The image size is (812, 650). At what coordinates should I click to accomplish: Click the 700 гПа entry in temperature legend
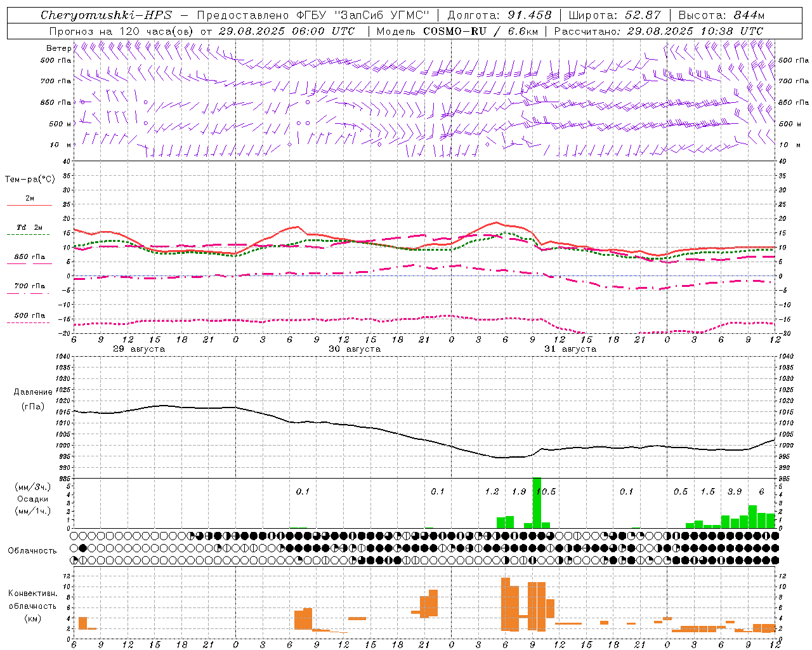[30, 286]
